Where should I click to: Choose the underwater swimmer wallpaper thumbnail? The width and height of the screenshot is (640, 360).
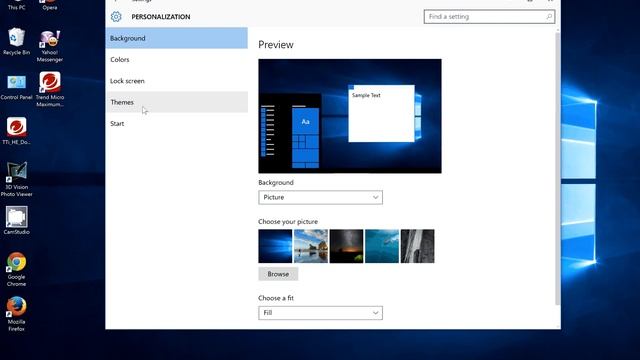tap(382, 246)
